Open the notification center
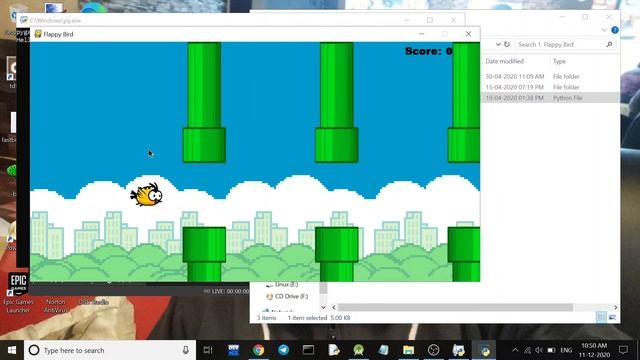This screenshot has width=640, height=360. 623,350
